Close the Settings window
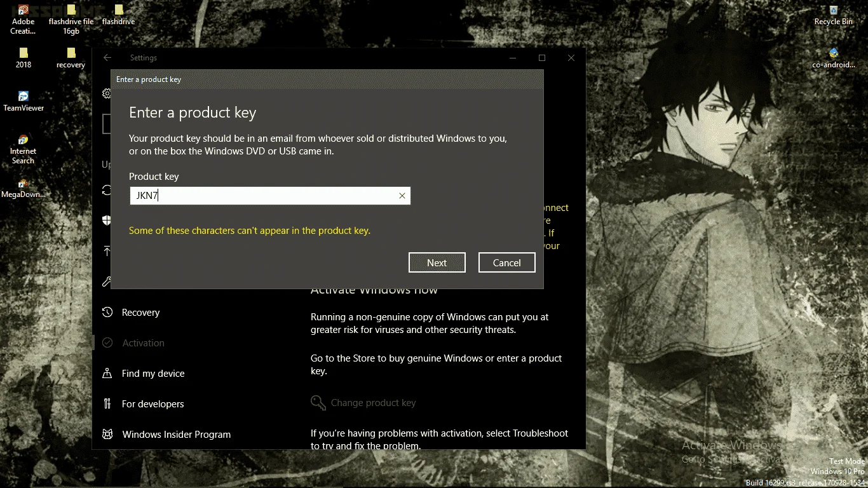This screenshot has height=488, width=868. [571, 58]
